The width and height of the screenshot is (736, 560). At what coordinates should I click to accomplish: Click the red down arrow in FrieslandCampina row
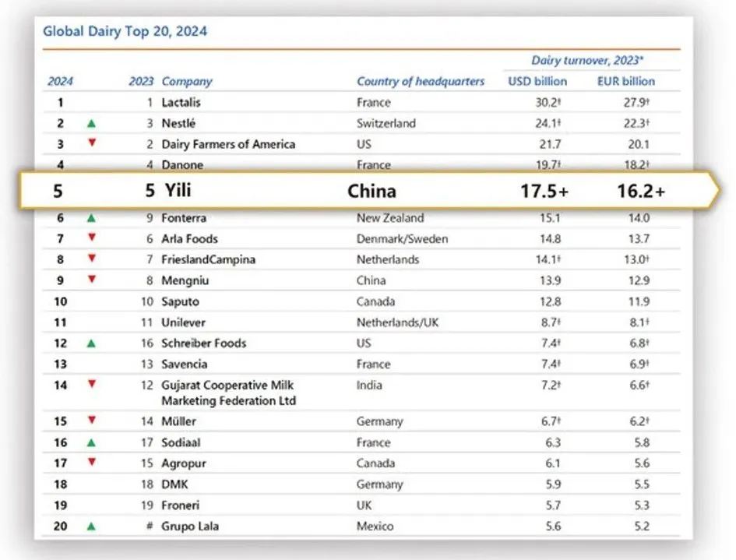[92, 258]
